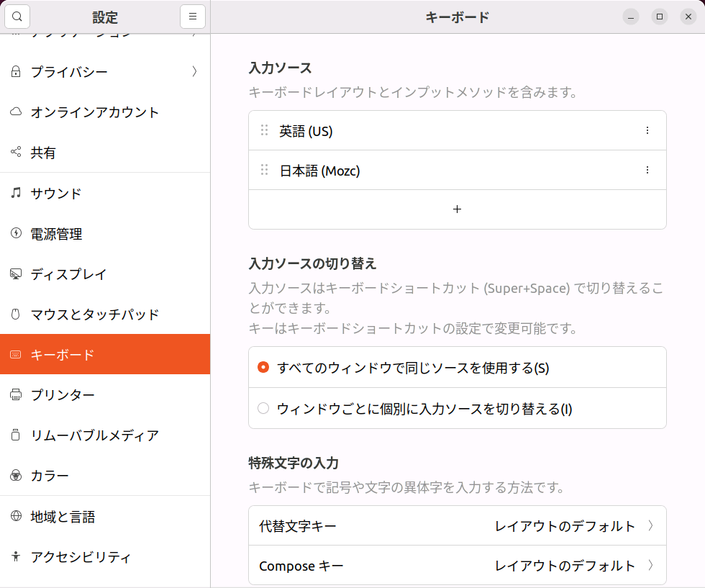Open the オンラインアカウント settings panel
Screen dimensions: 705x588
click(x=105, y=112)
